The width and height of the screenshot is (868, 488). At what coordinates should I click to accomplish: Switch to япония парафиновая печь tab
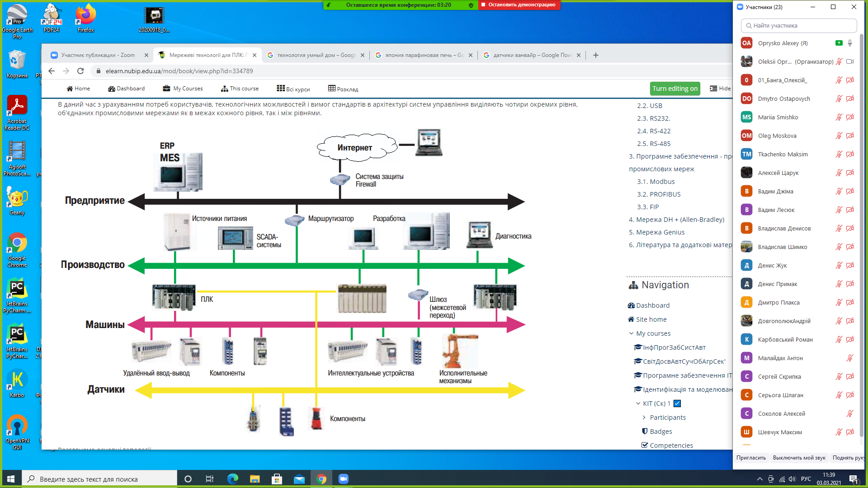tap(424, 55)
